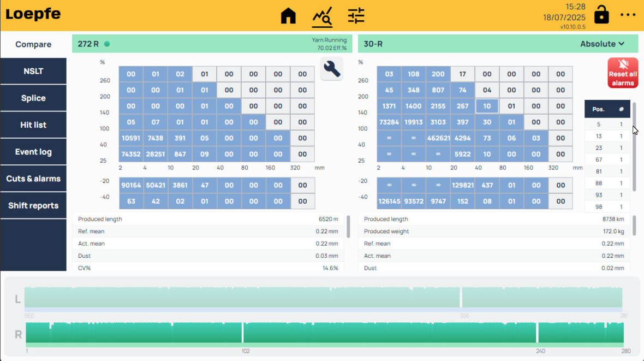Viewport: 644px width, 361px height.
Task: Click the L timeline bar chart
Action: point(323,298)
